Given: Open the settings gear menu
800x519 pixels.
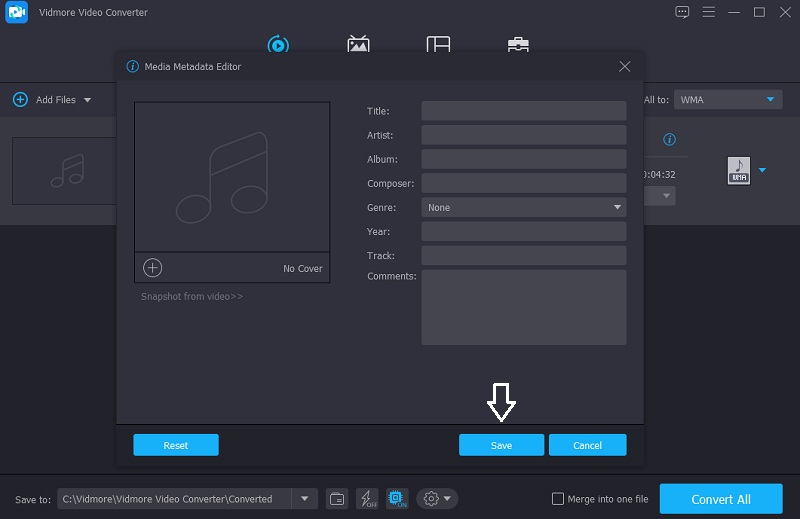Looking at the screenshot, I should click(x=437, y=498).
